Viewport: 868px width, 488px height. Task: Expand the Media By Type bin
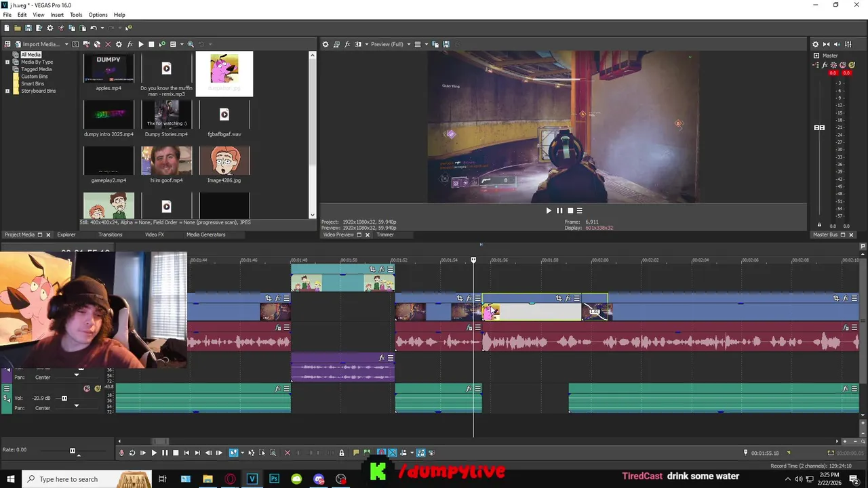[7, 62]
